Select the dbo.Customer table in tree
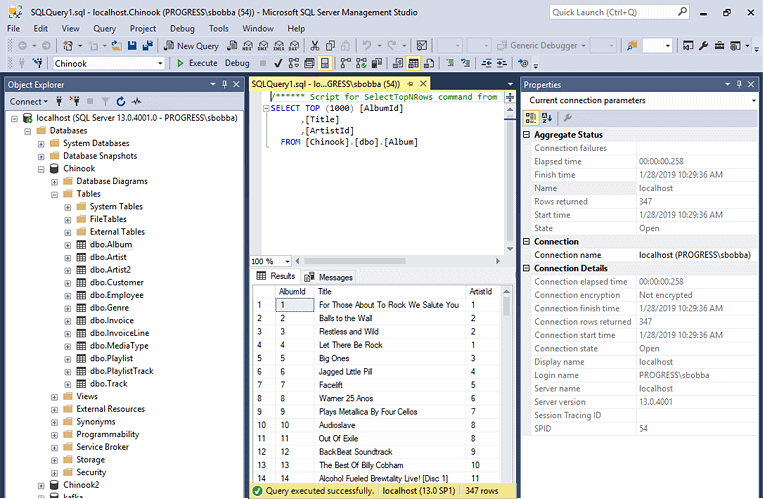This screenshot has height=499, width=763. pyautogui.click(x=117, y=282)
